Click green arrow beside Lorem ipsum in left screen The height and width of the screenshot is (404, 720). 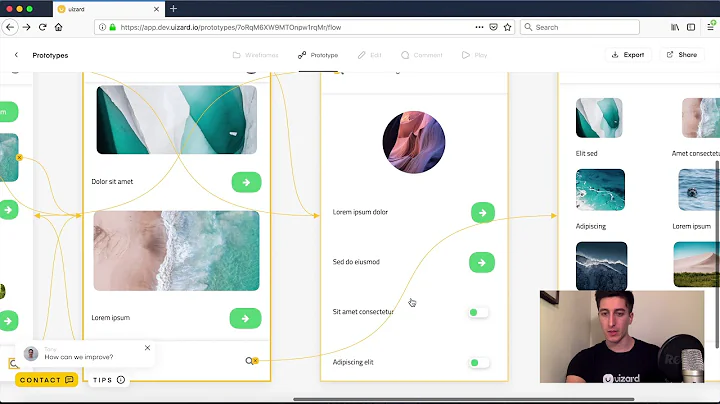245,318
